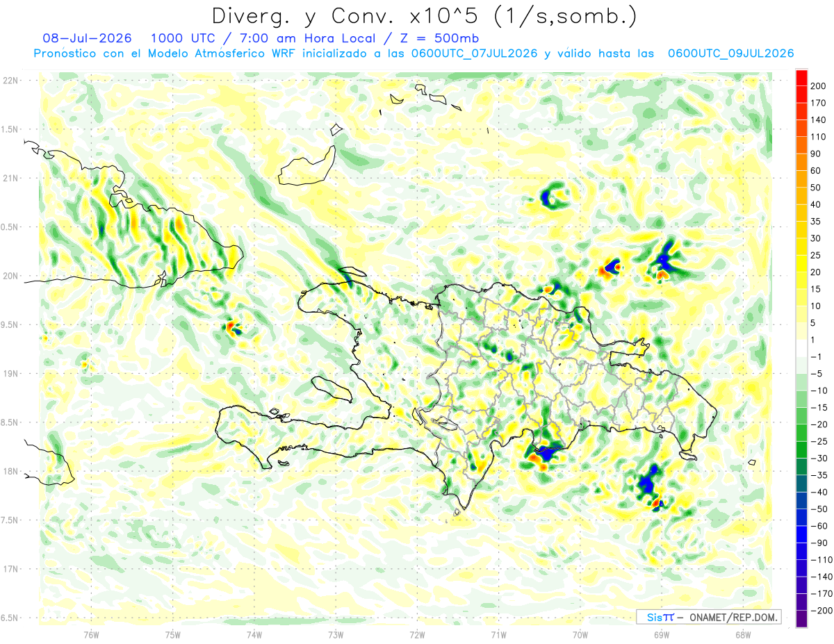Click the red swatch topping the color scale
Screen dimensions: 834x644
(x=801, y=77)
